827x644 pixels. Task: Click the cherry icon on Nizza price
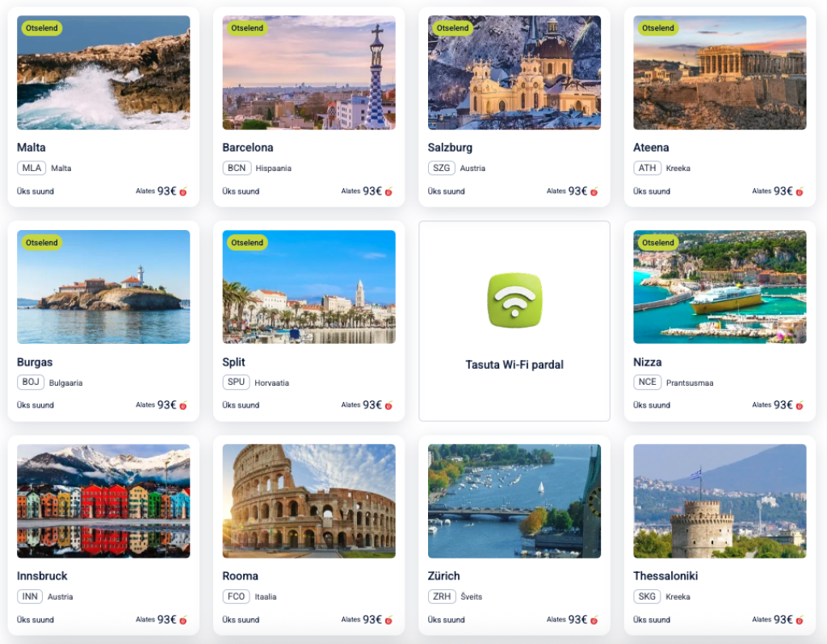click(x=800, y=405)
